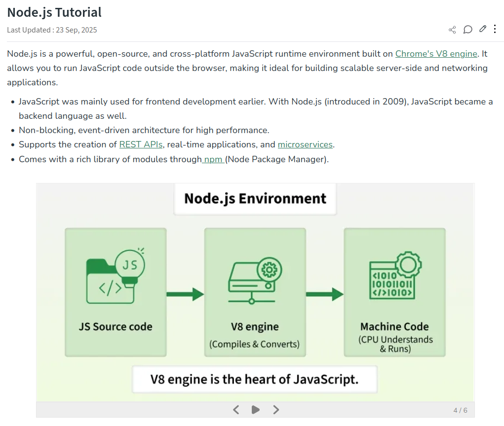
Task: Open comments via the speech bubble icon
Action: pyautogui.click(x=467, y=30)
